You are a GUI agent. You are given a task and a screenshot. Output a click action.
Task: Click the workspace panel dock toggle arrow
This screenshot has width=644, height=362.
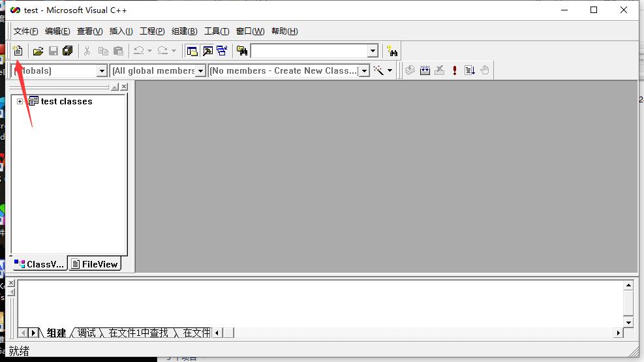tap(115, 87)
